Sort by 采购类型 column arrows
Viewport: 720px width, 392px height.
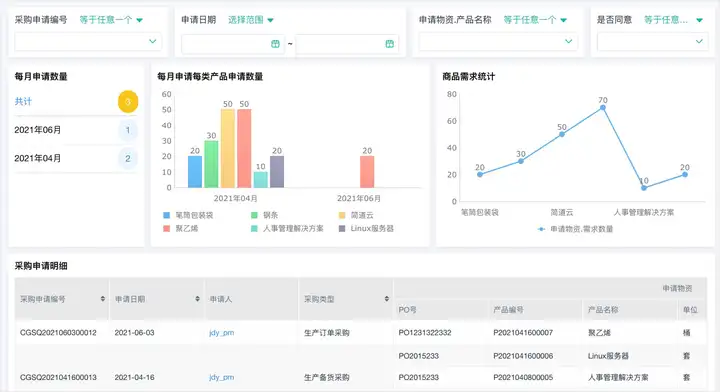(387, 299)
